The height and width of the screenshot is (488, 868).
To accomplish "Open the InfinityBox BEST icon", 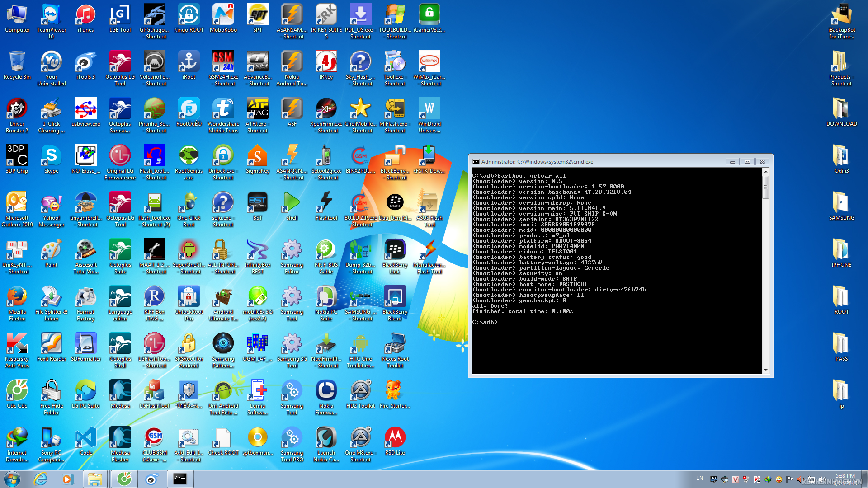I will tap(257, 256).
